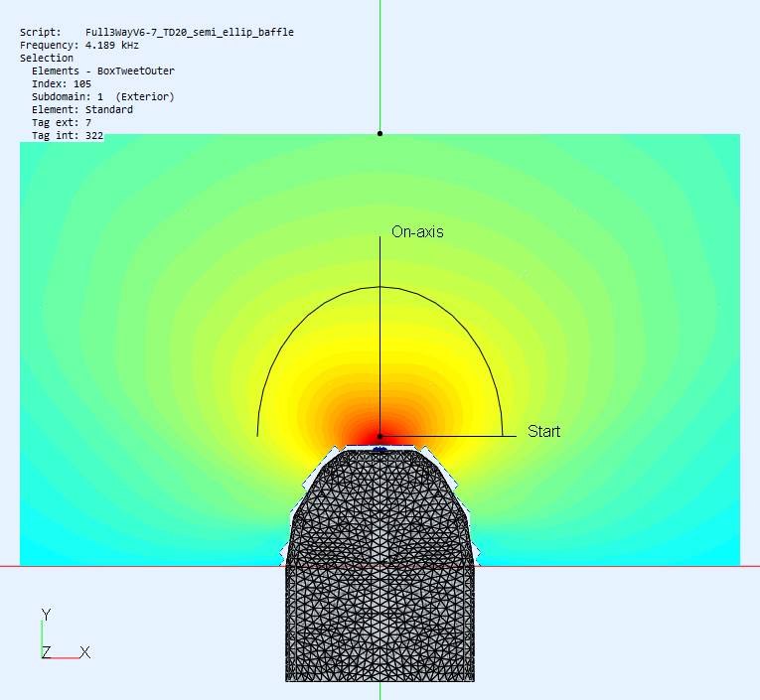760x700 pixels.
Task: Click the Element: Standard line
Action: [82, 109]
